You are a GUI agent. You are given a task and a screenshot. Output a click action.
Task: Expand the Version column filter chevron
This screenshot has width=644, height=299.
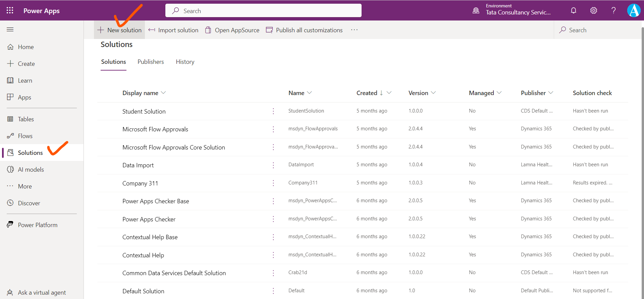(433, 93)
